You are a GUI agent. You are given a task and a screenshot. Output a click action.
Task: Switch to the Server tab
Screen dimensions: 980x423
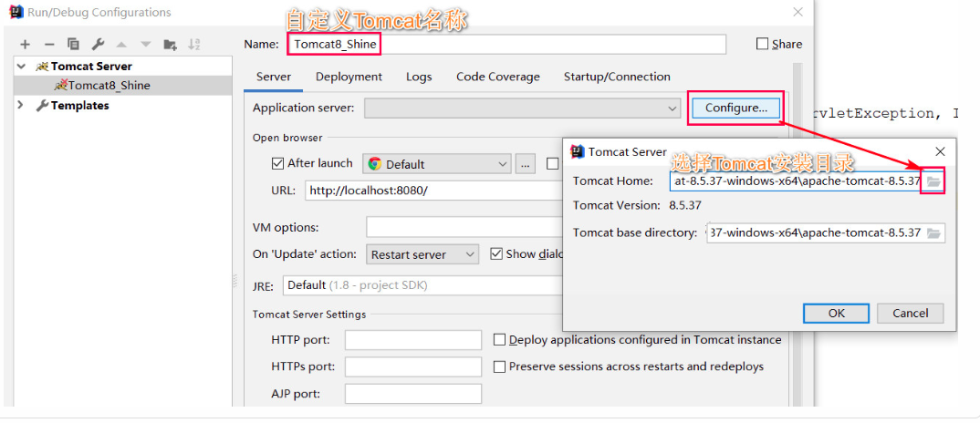(x=274, y=77)
